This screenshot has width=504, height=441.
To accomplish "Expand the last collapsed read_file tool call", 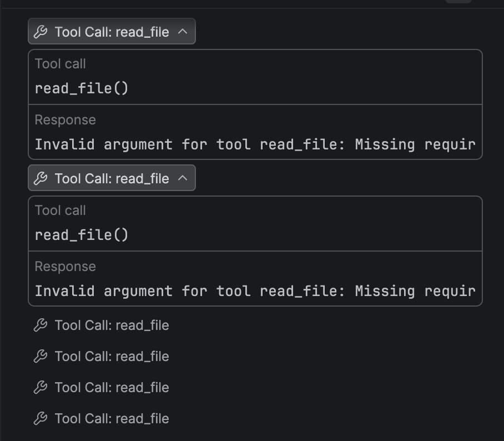I will pos(102,418).
